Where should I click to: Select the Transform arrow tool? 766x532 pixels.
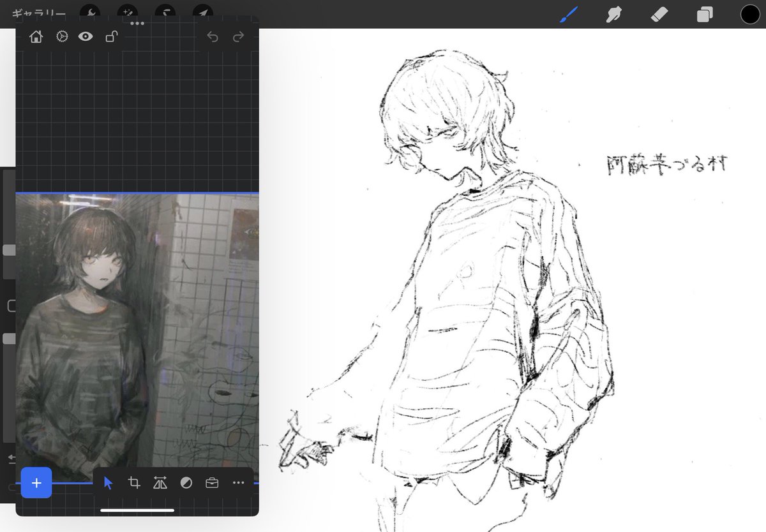tap(203, 13)
